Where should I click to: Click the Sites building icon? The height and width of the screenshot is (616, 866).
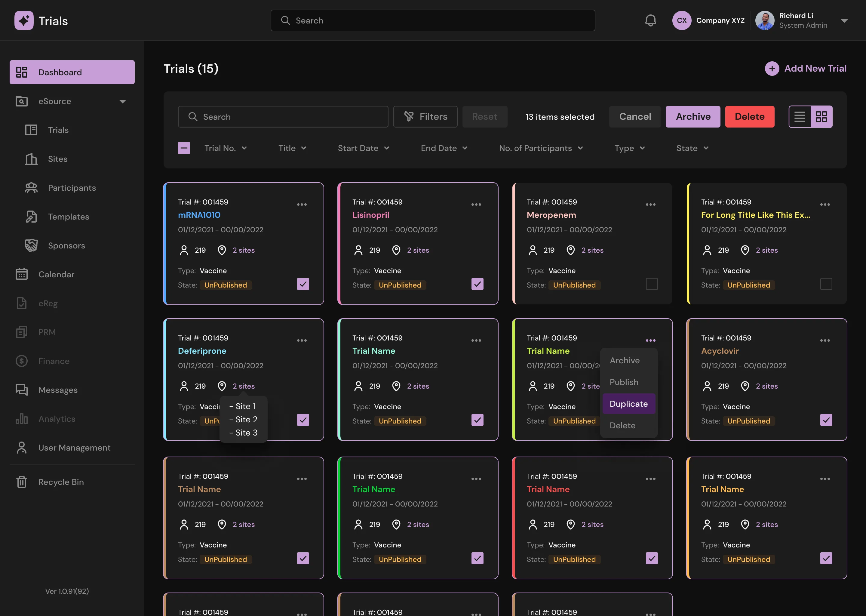[x=31, y=159]
